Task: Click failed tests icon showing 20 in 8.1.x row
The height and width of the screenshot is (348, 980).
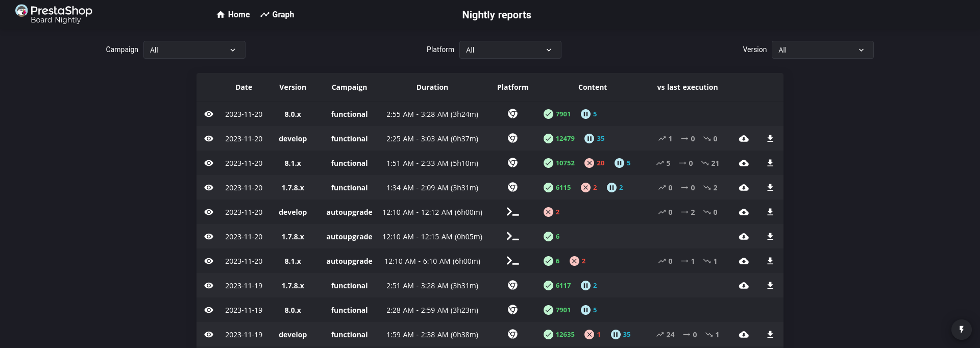Action: point(589,163)
